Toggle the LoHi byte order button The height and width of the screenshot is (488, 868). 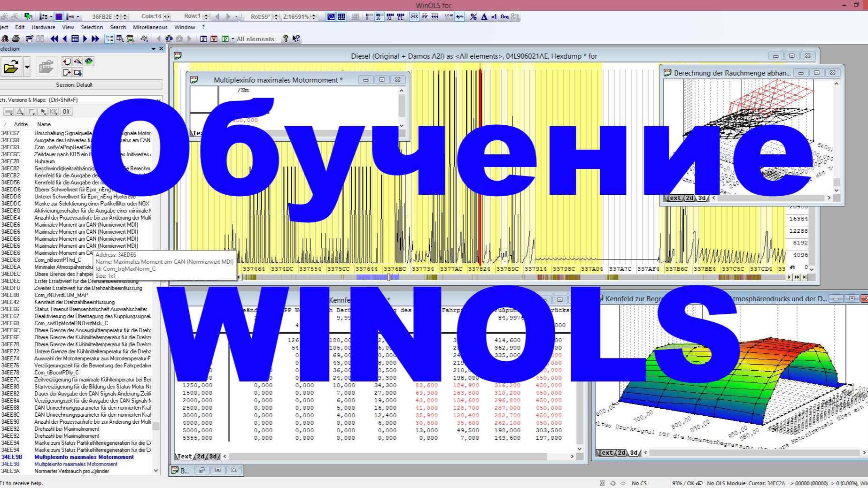tap(449, 16)
